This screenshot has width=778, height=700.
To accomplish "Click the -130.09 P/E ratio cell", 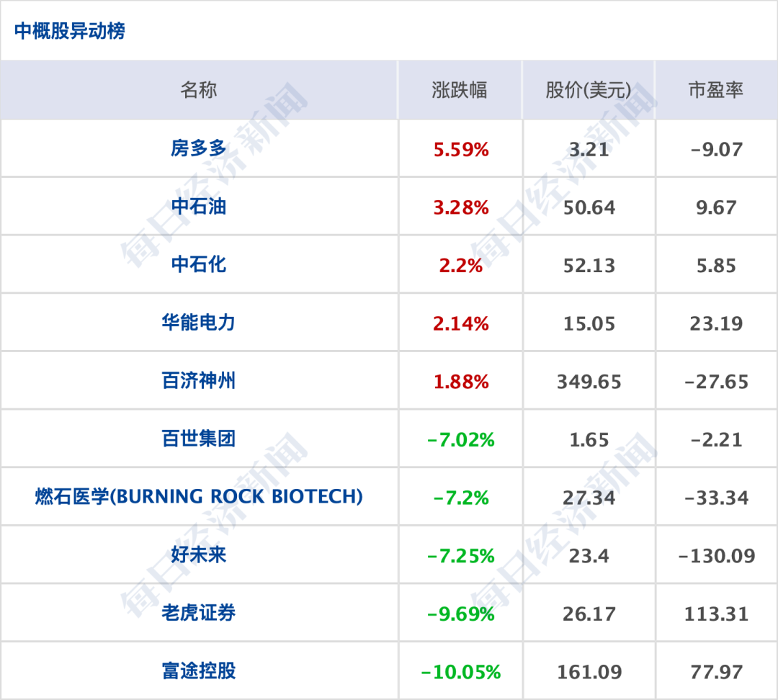I will pyautogui.click(x=716, y=556).
